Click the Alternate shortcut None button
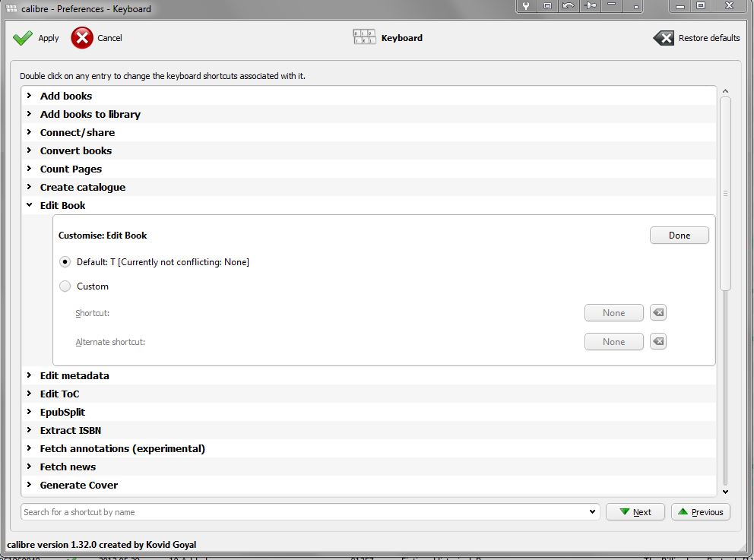The width and height of the screenshot is (754, 560). 613,342
